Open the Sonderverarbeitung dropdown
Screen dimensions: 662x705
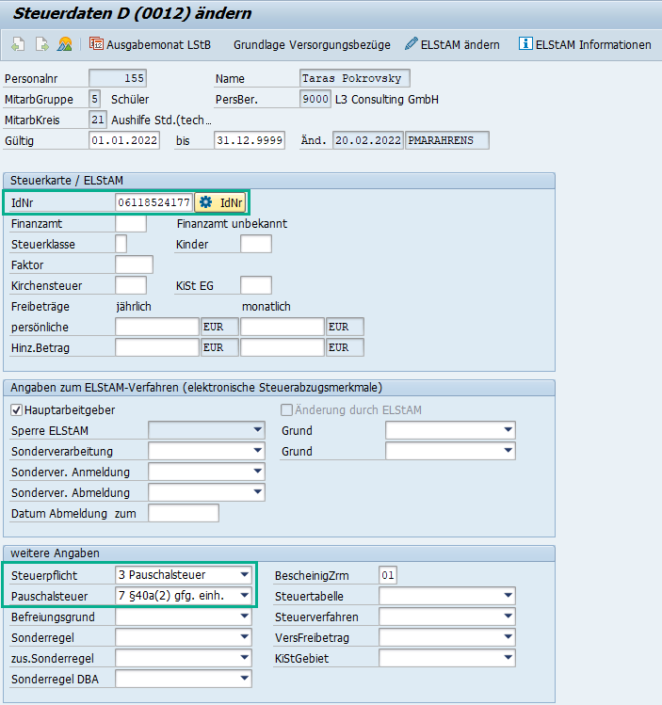click(x=206, y=451)
